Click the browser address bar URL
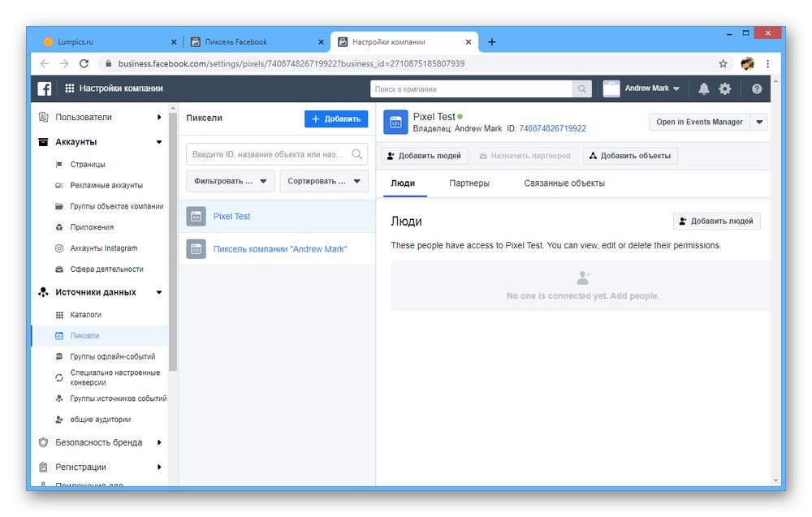Screen dimensions: 812x517 pos(291,63)
